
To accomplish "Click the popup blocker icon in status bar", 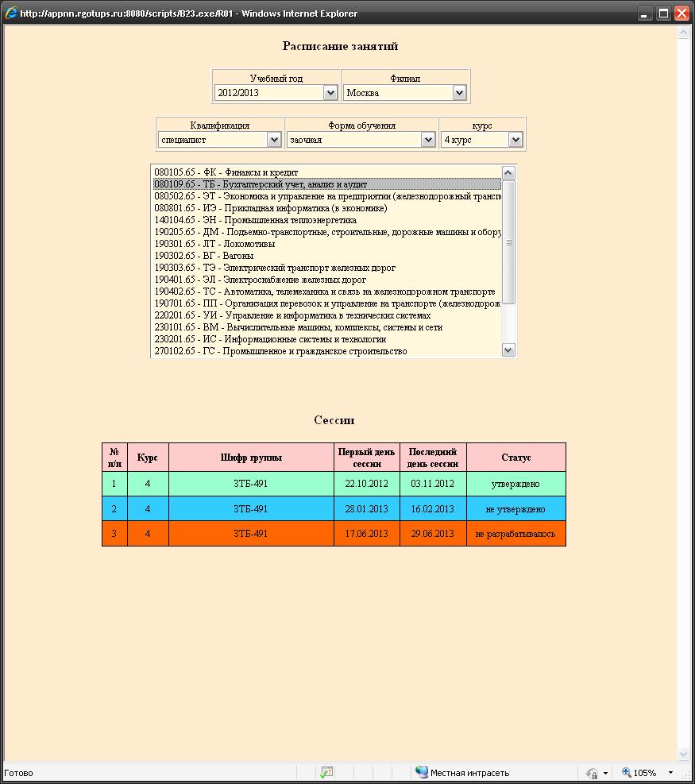I will [326, 772].
